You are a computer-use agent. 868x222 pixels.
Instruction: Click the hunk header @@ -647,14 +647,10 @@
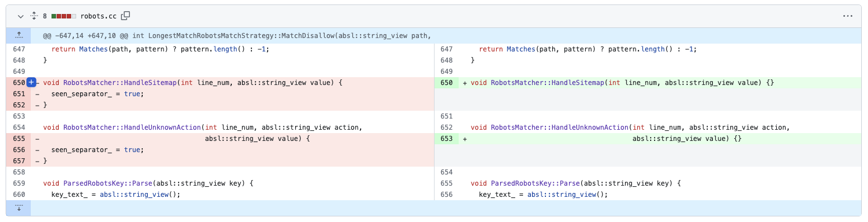(x=237, y=36)
